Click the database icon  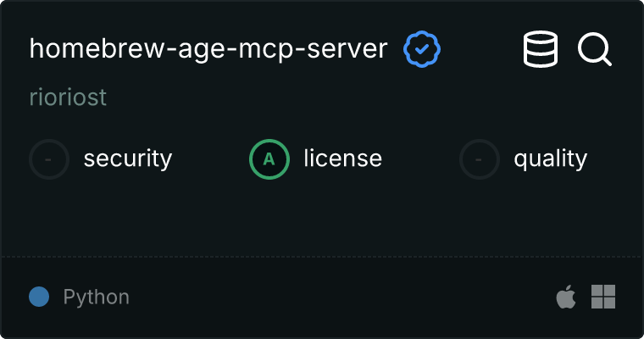[x=541, y=49]
